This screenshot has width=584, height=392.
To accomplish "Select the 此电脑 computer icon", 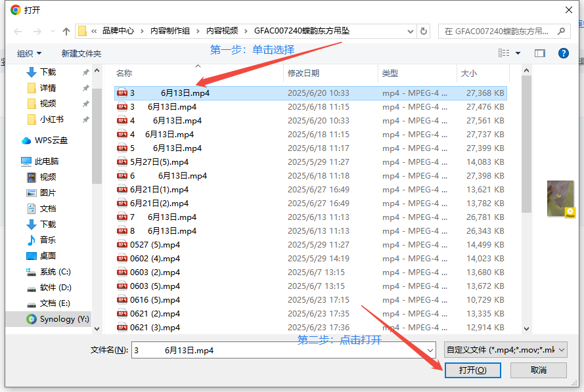I will (26, 161).
